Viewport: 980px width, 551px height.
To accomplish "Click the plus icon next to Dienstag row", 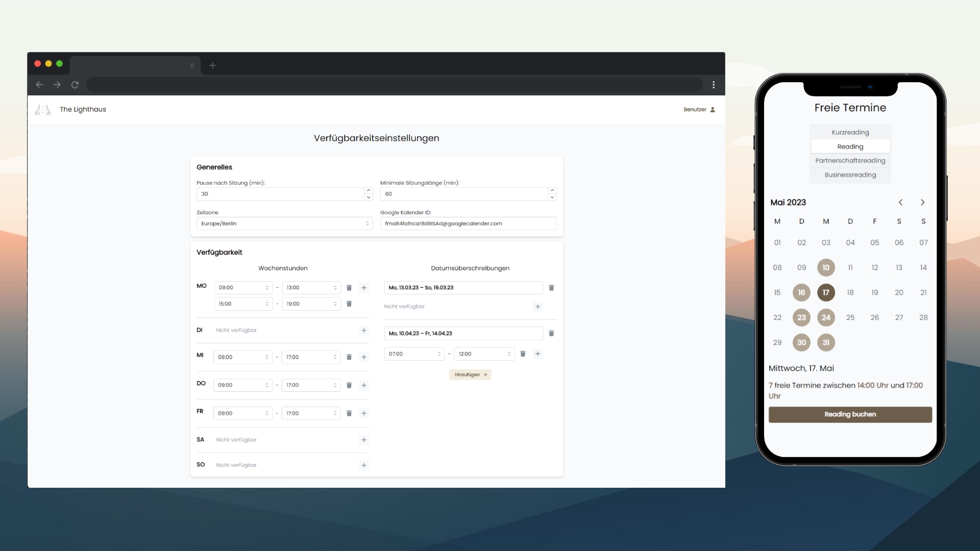I will 363,330.
